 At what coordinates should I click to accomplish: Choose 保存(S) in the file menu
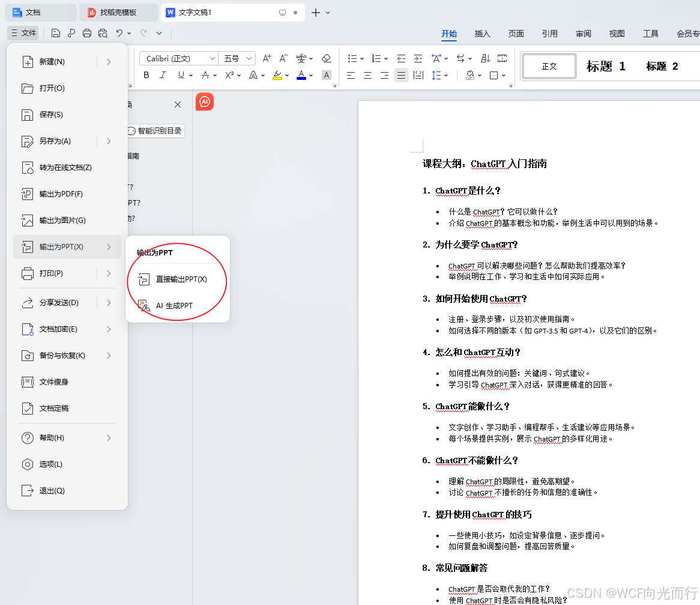click(x=67, y=115)
